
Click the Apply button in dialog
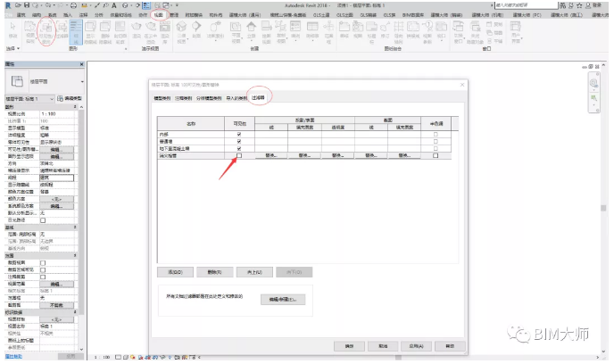[416, 346]
